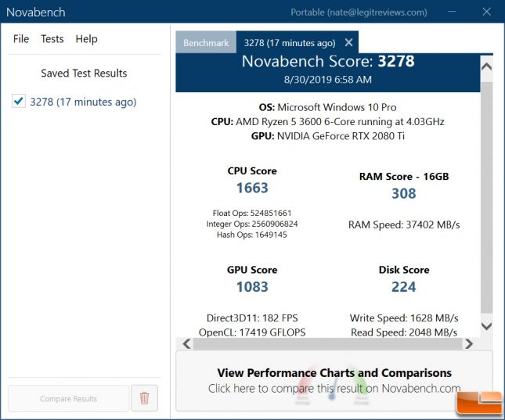Click the scroll right arrow
The height and width of the screenshot is (420, 505).
[469, 343]
